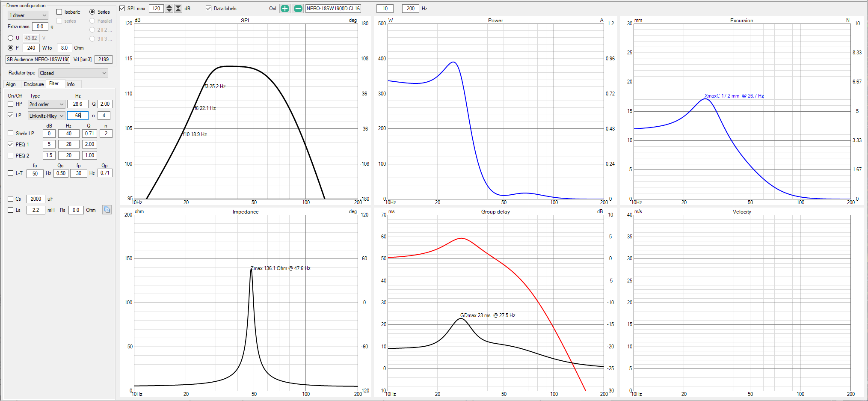Enable the Ls series inductor checkbox
868x401 pixels.
pyautogui.click(x=11, y=210)
